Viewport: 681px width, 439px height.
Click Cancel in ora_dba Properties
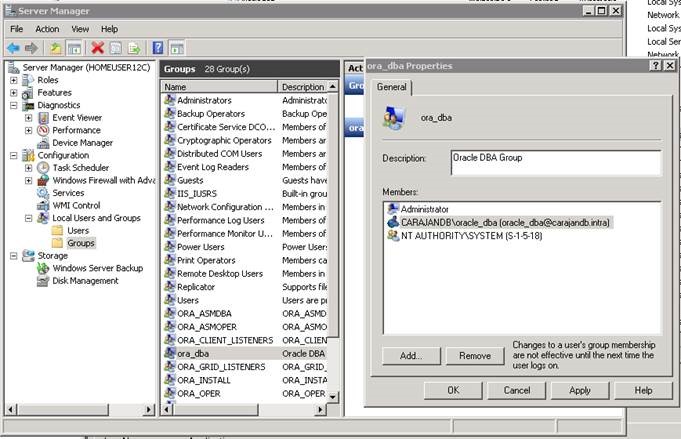coord(517,390)
